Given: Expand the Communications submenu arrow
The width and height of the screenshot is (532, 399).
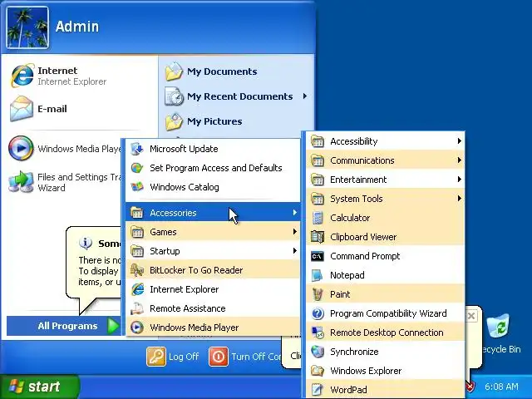Looking at the screenshot, I should (459, 160).
